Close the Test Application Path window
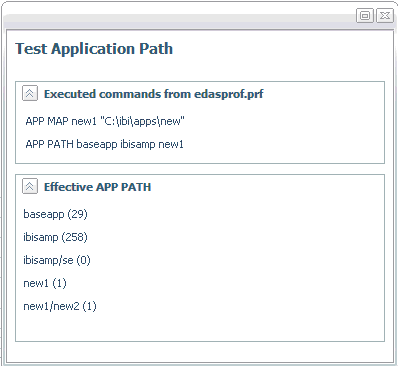The width and height of the screenshot is (398, 366). (x=385, y=15)
